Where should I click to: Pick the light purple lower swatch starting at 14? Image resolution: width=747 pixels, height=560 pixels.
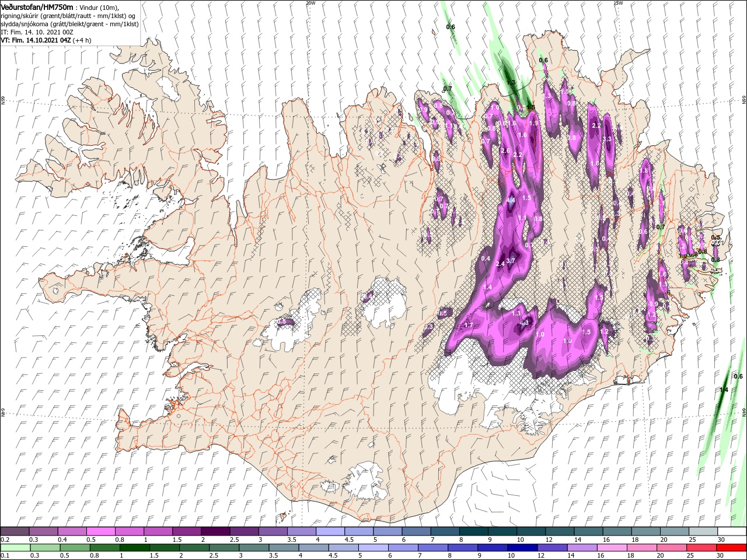[582, 548]
